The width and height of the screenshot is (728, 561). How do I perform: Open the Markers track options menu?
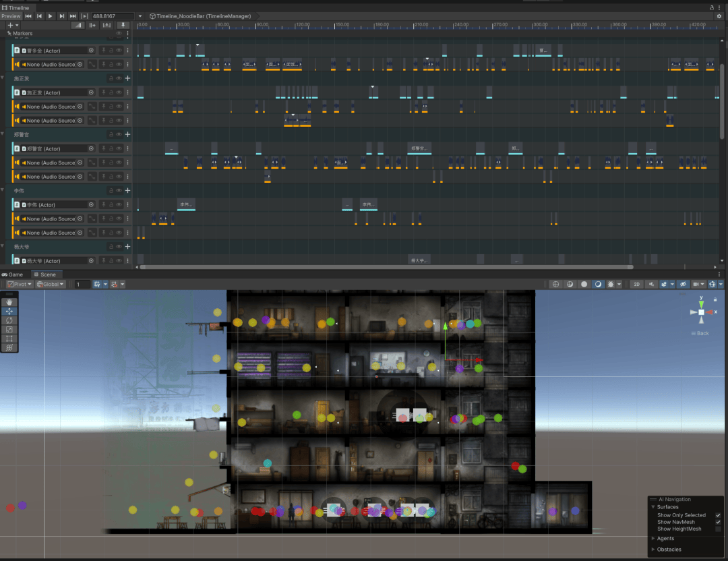pyautogui.click(x=127, y=34)
